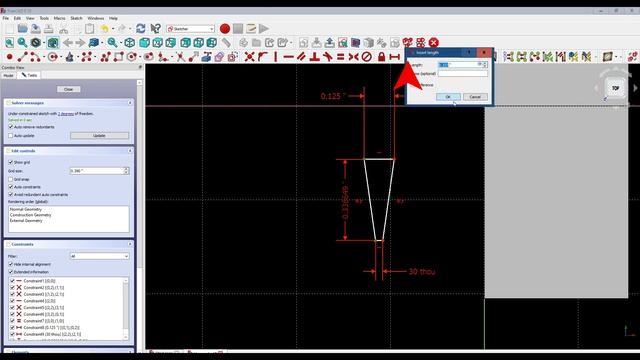Open the Windows menu
Image resolution: width=640 pixels, height=360 pixels.
(x=96, y=18)
